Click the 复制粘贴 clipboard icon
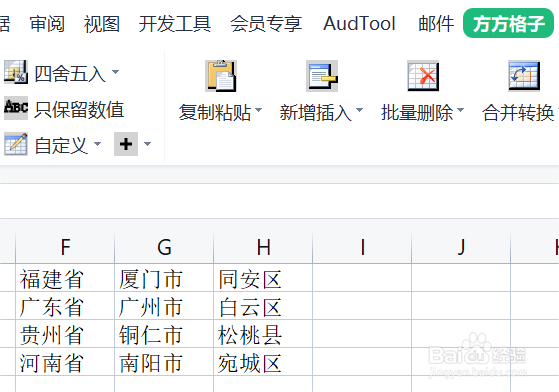The image size is (559, 392). 221,76
